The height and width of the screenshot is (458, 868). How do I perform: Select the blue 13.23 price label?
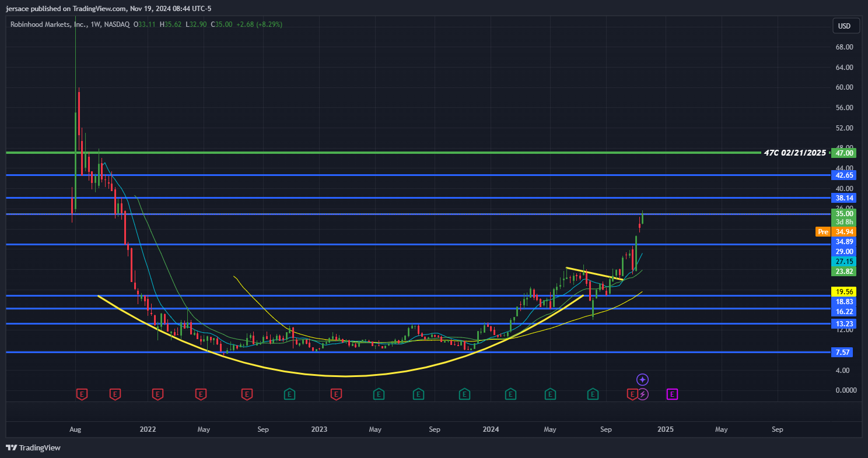pyautogui.click(x=844, y=324)
